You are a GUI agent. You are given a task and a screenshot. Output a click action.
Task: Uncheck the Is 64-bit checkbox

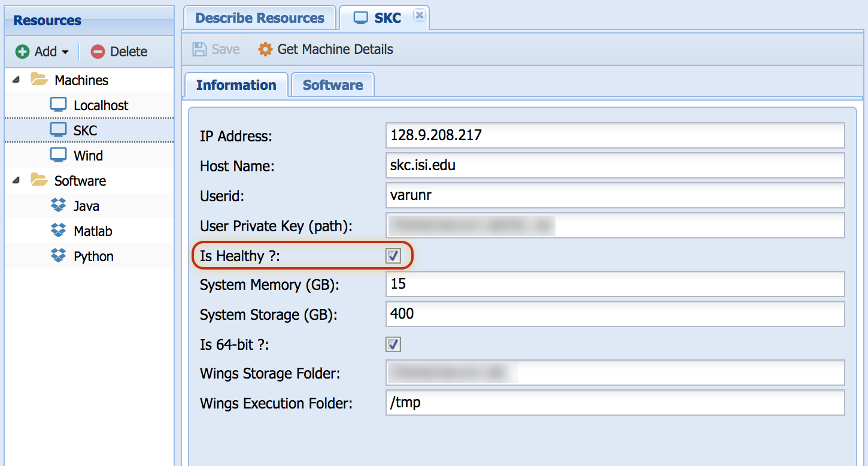click(393, 344)
